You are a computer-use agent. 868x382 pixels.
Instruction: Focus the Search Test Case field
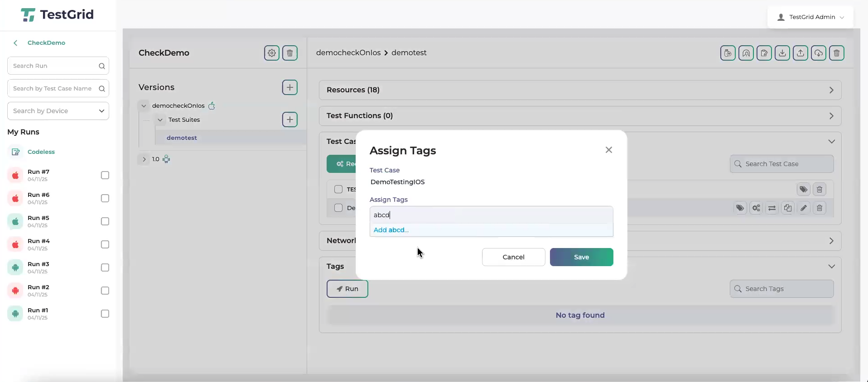pos(781,164)
